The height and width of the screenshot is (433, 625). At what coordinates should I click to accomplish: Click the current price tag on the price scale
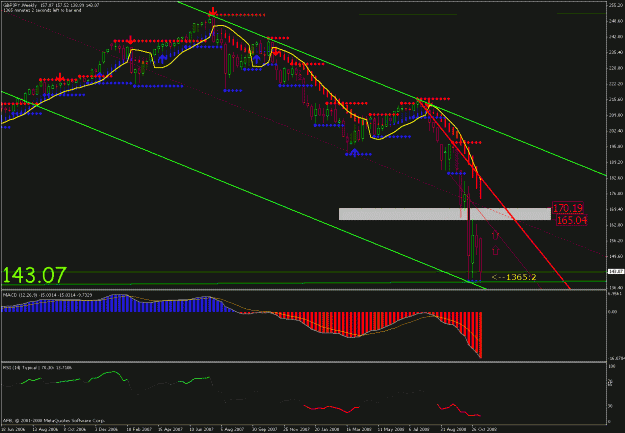[x=615, y=272]
